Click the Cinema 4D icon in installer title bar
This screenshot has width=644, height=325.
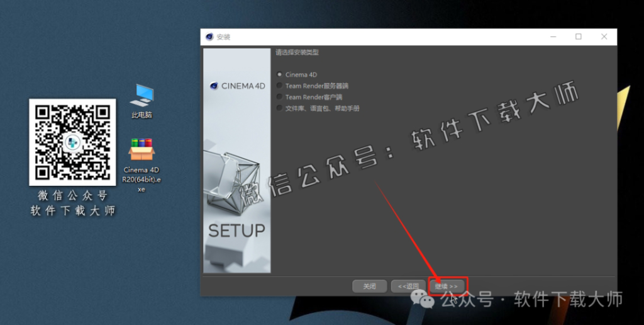(x=210, y=37)
